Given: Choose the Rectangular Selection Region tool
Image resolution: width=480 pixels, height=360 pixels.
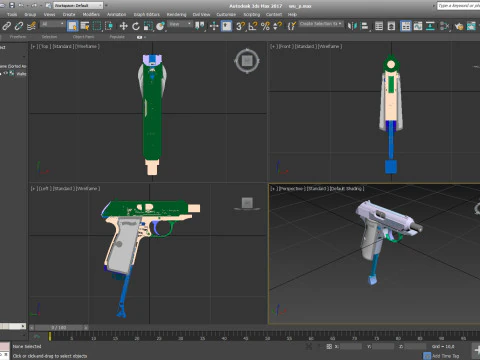Looking at the screenshot, I should pos(97,26).
